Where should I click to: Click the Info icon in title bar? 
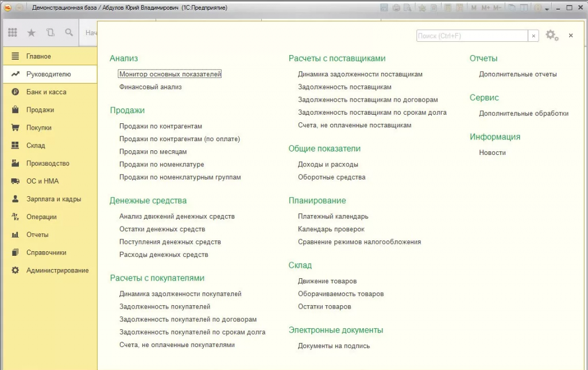click(x=537, y=7)
